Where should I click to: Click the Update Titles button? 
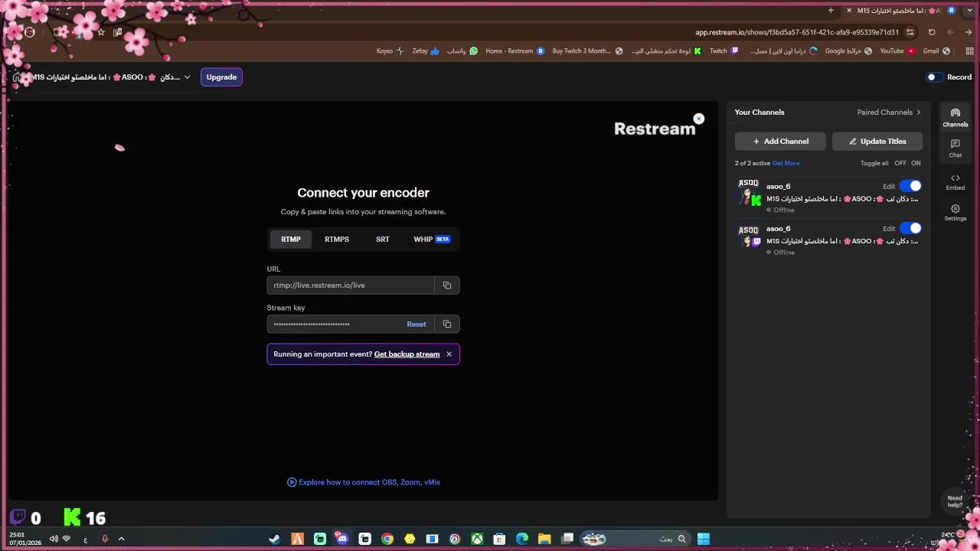click(x=877, y=142)
